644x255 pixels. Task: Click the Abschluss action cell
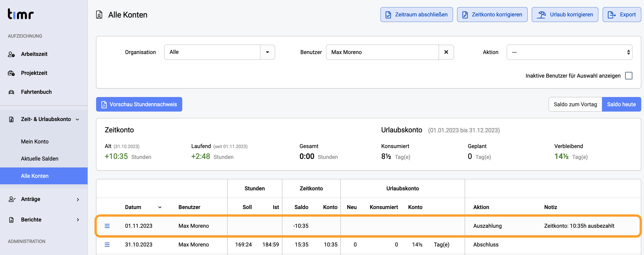pos(486,245)
